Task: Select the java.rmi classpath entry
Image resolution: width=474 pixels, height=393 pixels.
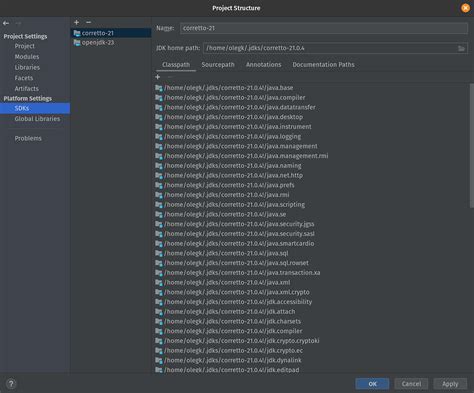Action: click(222, 195)
